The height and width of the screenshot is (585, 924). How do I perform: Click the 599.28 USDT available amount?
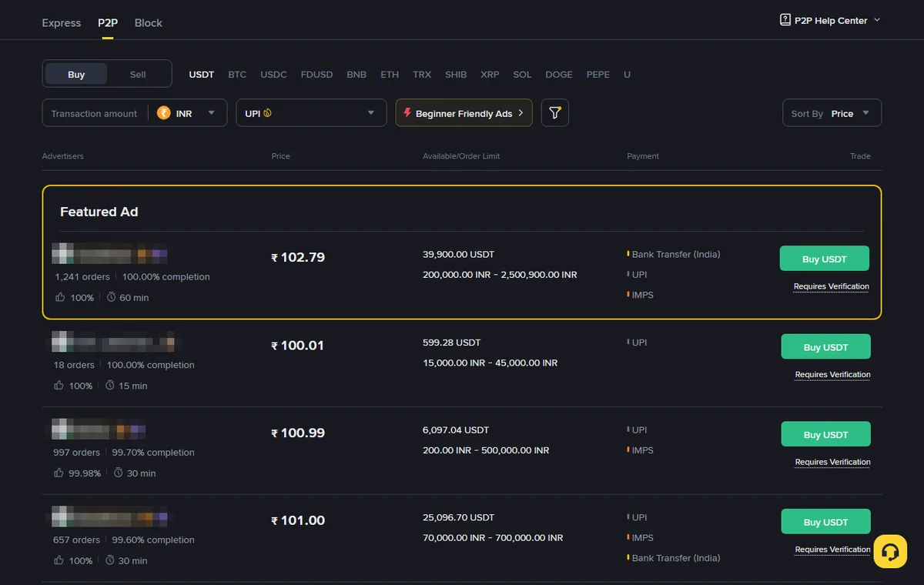[x=452, y=342]
